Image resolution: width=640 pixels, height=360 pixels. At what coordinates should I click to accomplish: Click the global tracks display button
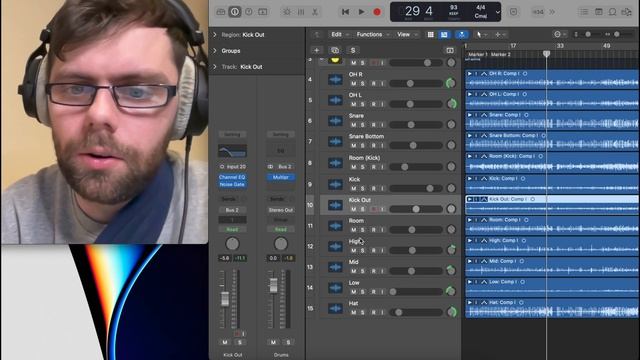[450, 50]
